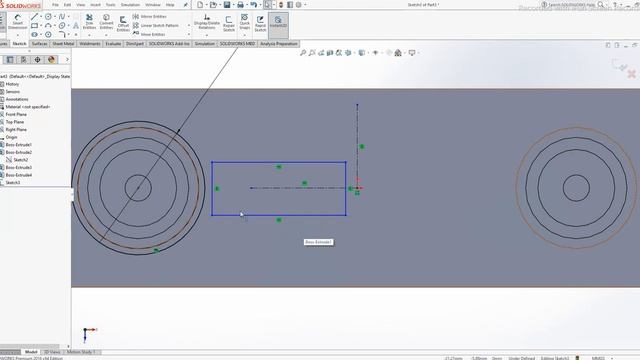Select the Arc sketch tool
640x360 pixels.
pyautogui.click(x=48, y=25)
